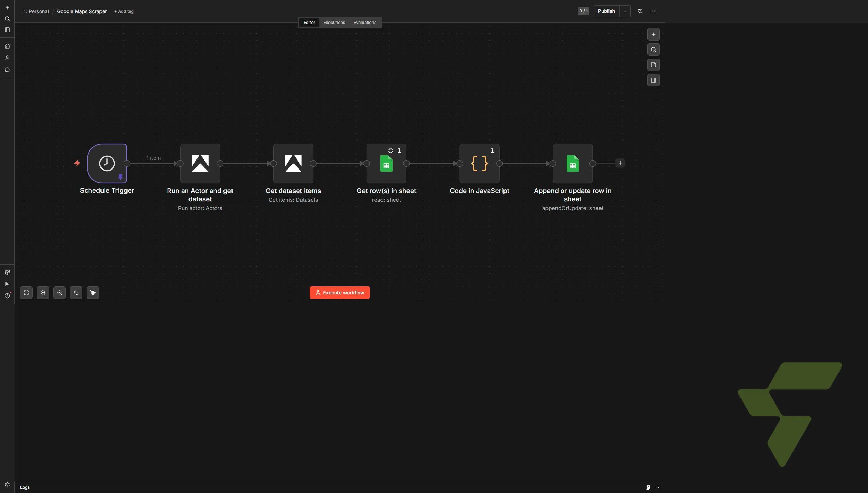Switch to the Evaluations tab

(x=365, y=23)
